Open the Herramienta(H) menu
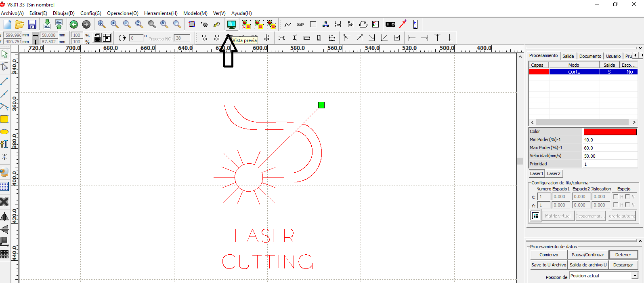The height and width of the screenshot is (283, 644). 161,13
